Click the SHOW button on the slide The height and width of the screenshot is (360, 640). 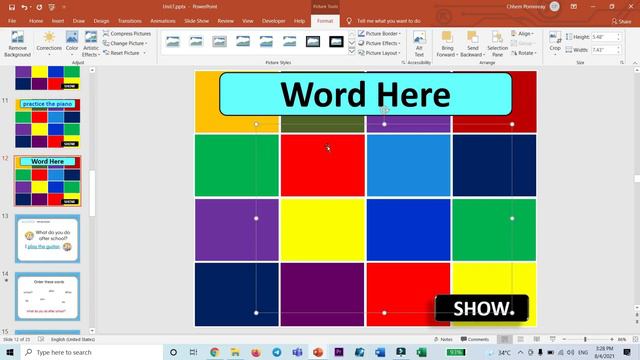482,309
